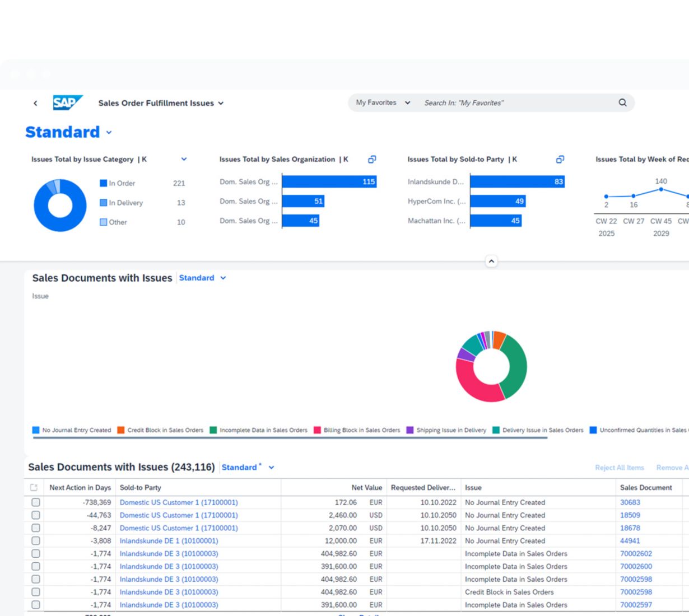Open Sales Organization chart in expanded view

(372, 160)
